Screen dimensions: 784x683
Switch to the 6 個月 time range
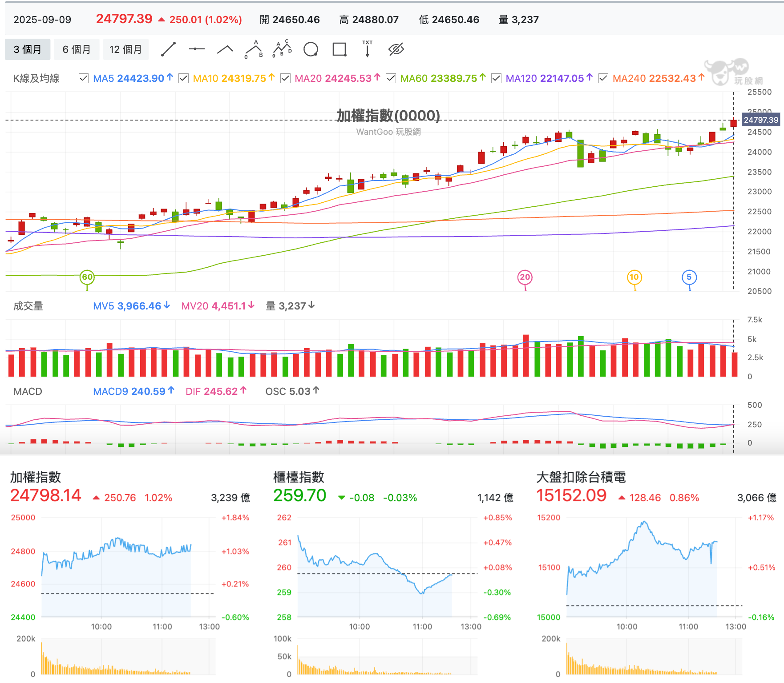[x=77, y=49]
